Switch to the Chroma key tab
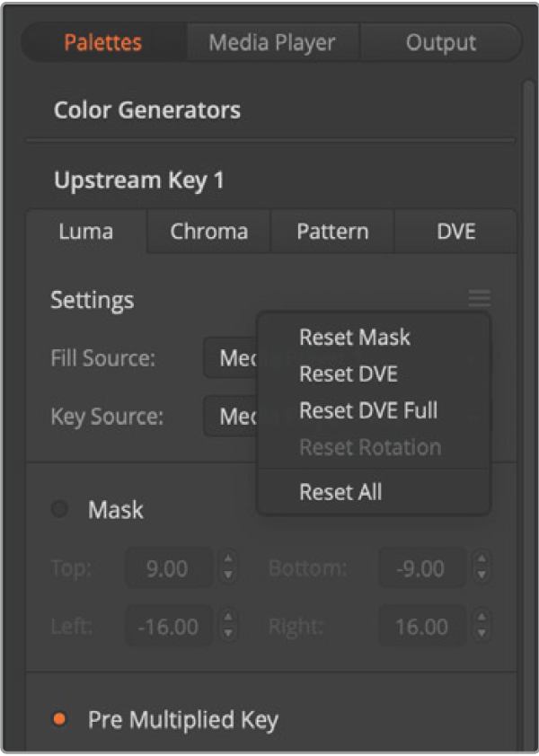Viewport: 539px width, 756px height. 208,232
